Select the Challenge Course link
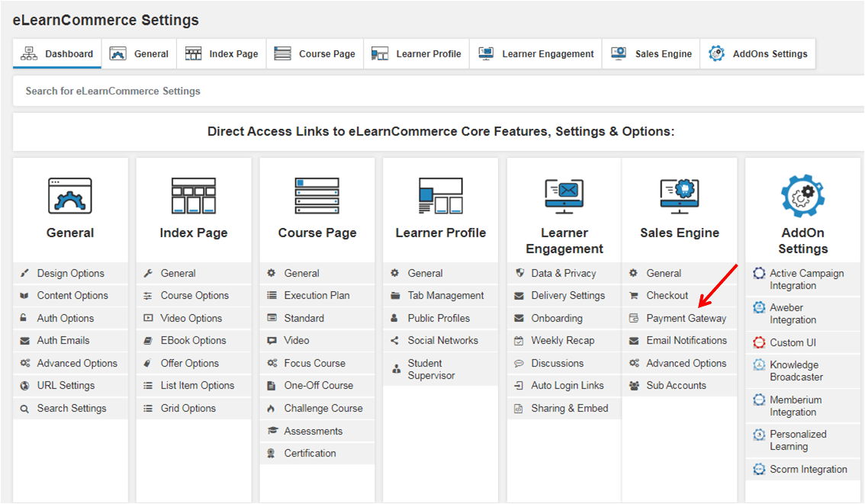This screenshot has width=865, height=504. 324,408
